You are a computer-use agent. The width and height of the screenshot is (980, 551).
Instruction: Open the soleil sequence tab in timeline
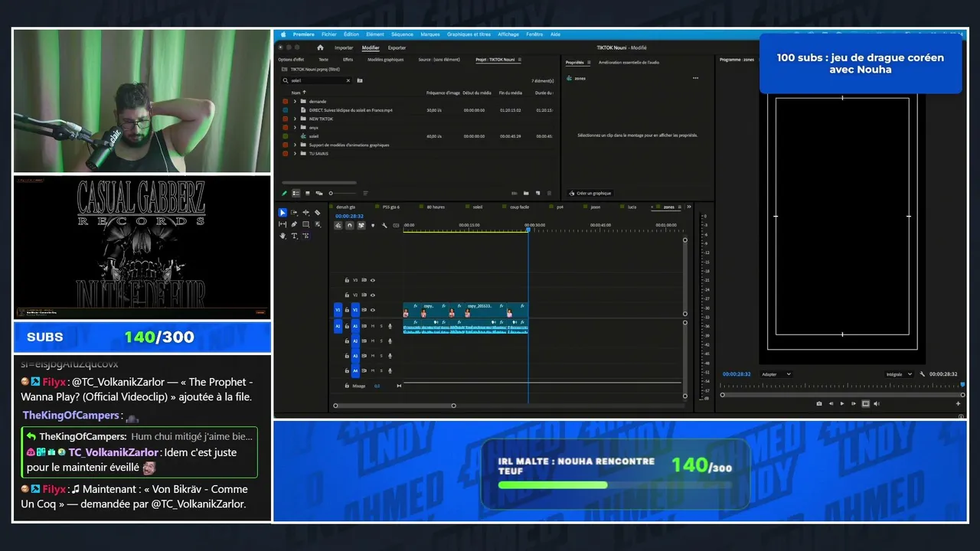click(478, 207)
